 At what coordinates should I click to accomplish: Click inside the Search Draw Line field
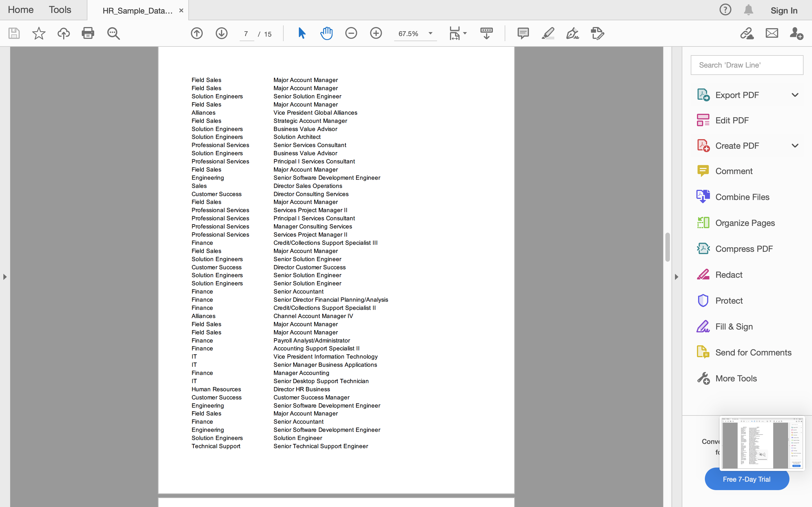tap(747, 65)
